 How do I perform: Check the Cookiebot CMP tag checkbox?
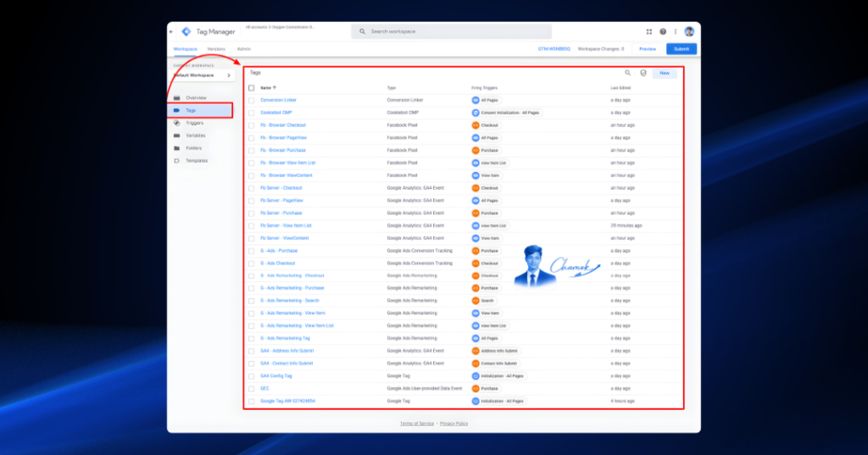[251, 113]
